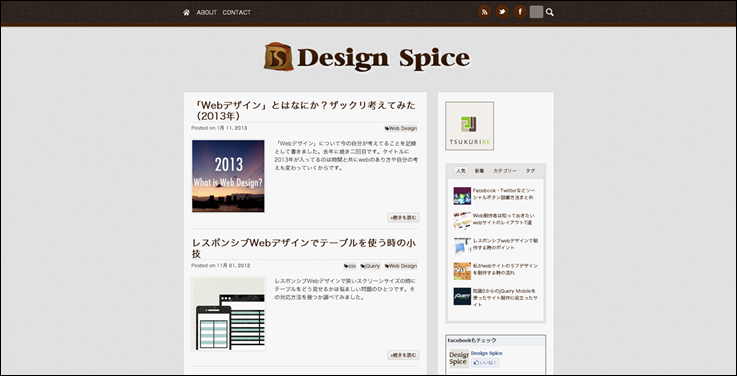Click jQuery thumbnail in popular list
This screenshot has width=737, height=376.
[462, 296]
